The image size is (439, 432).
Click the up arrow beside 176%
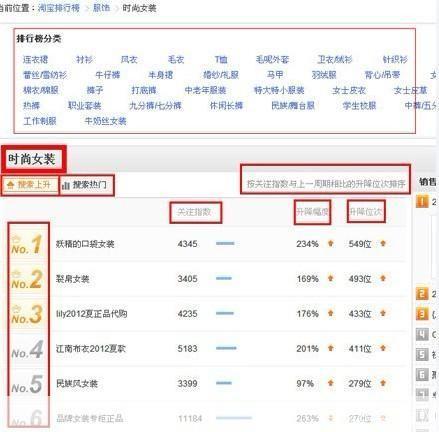pyautogui.click(x=331, y=313)
